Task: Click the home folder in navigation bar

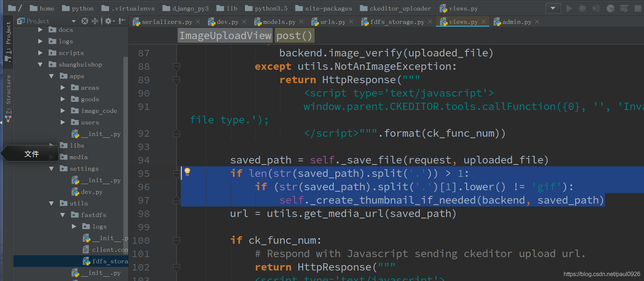Action: click(x=42, y=8)
